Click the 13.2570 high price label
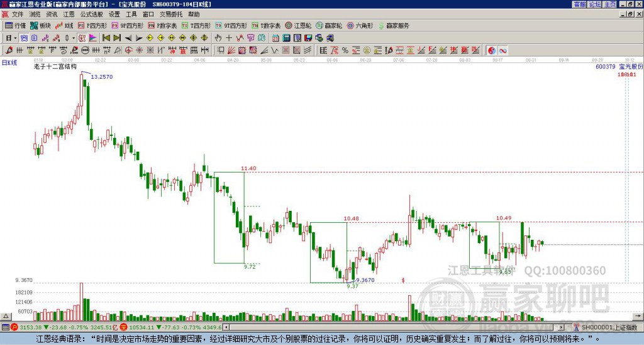Viewport: 644px width, 345px height. click(x=101, y=77)
